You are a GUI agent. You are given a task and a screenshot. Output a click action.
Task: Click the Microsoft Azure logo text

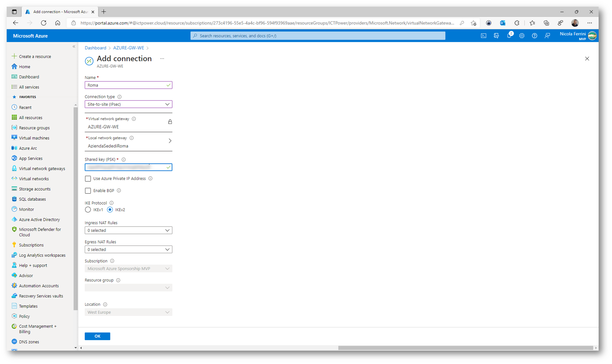[30, 36]
